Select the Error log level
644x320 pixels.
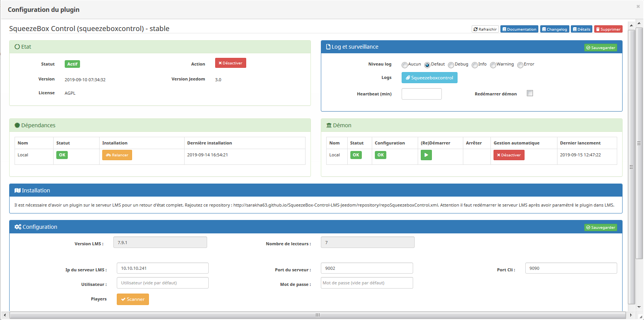tap(520, 65)
